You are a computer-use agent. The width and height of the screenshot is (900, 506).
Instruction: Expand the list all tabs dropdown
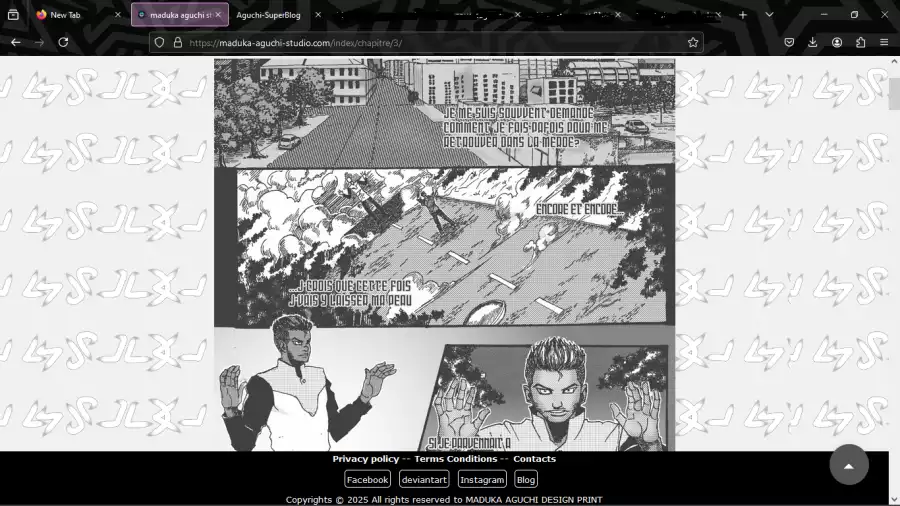769,15
